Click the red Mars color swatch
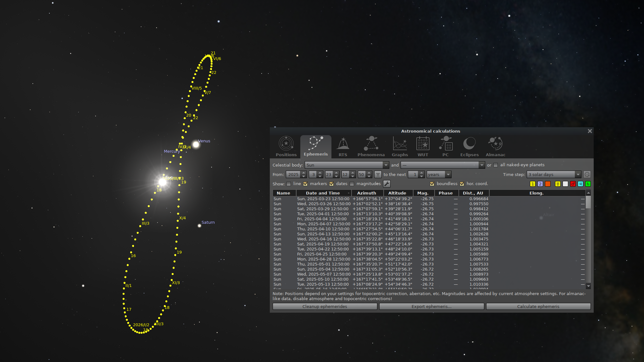Image resolution: width=644 pixels, height=362 pixels. [x=573, y=184]
